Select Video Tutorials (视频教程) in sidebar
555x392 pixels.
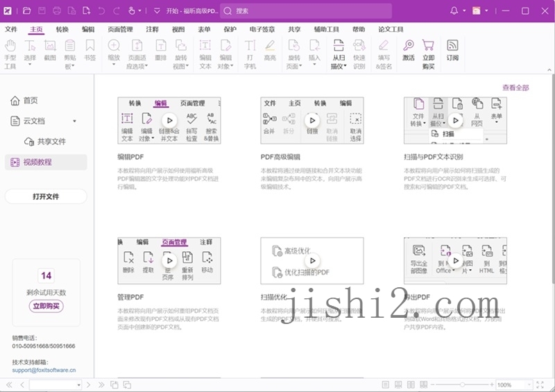46,162
